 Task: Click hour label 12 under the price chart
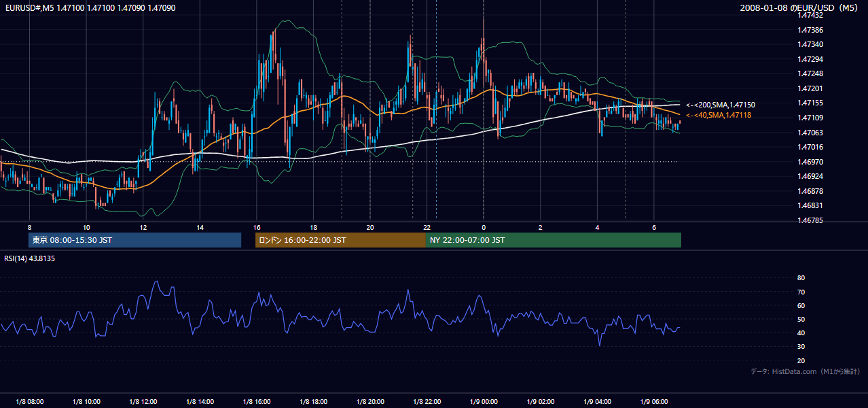click(143, 227)
